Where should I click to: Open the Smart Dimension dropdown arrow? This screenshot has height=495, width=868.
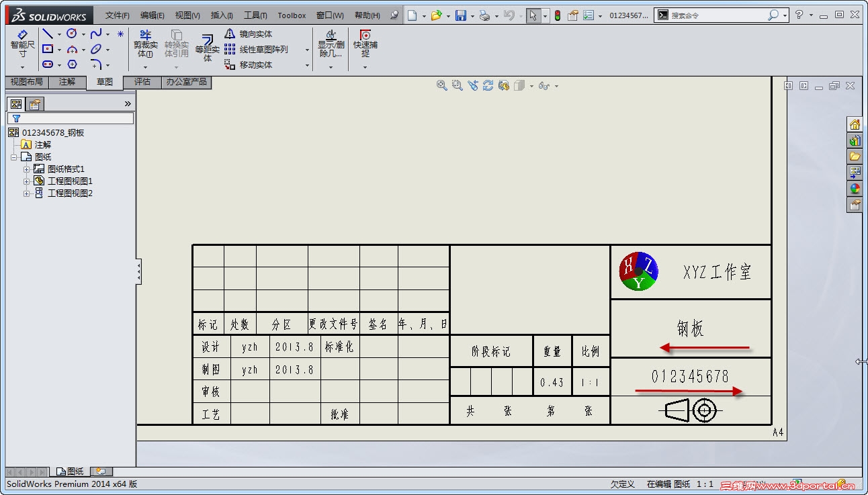tap(22, 67)
